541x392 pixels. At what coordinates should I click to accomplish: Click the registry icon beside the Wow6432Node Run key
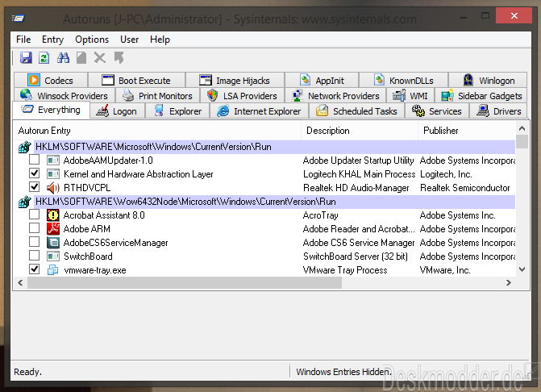[x=24, y=202]
